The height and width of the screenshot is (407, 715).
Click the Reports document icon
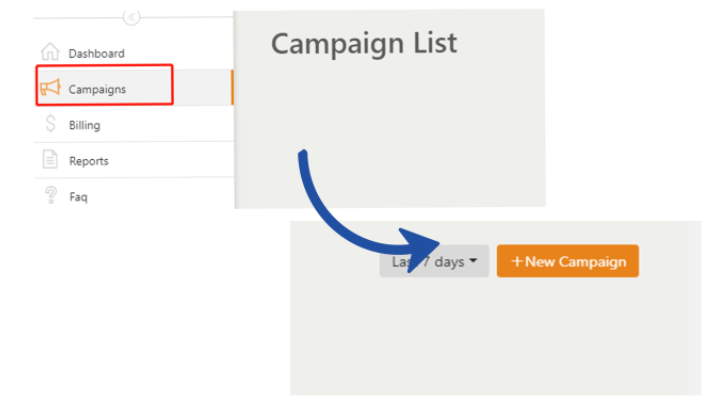[50, 160]
